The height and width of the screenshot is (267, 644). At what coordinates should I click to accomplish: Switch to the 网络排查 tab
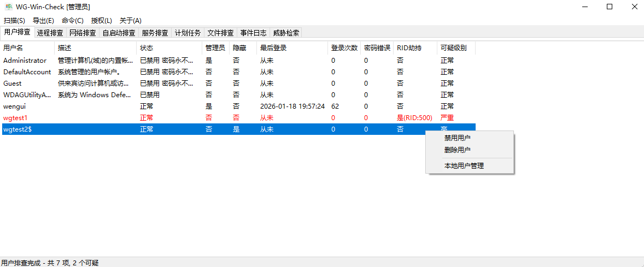[x=83, y=33]
